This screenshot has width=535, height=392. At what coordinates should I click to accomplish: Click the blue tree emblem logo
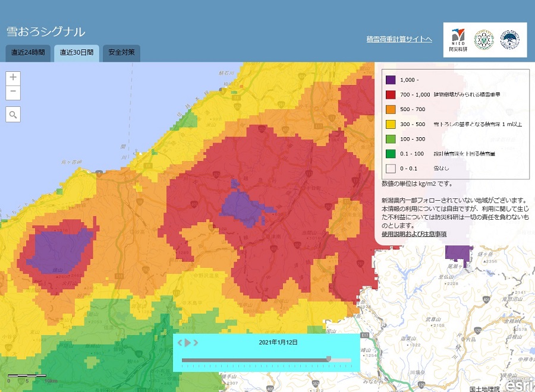click(x=510, y=40)
